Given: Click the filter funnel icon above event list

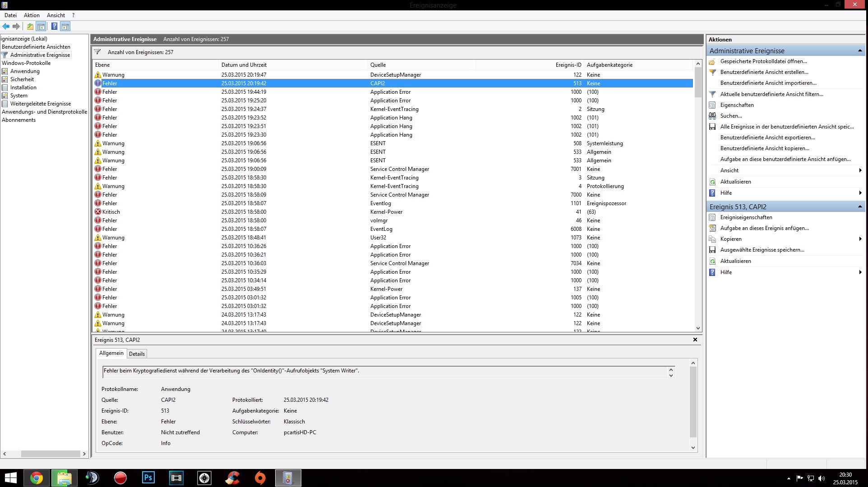Looking at the screenshot, I should pyautogui.click(x=97, y=52).
